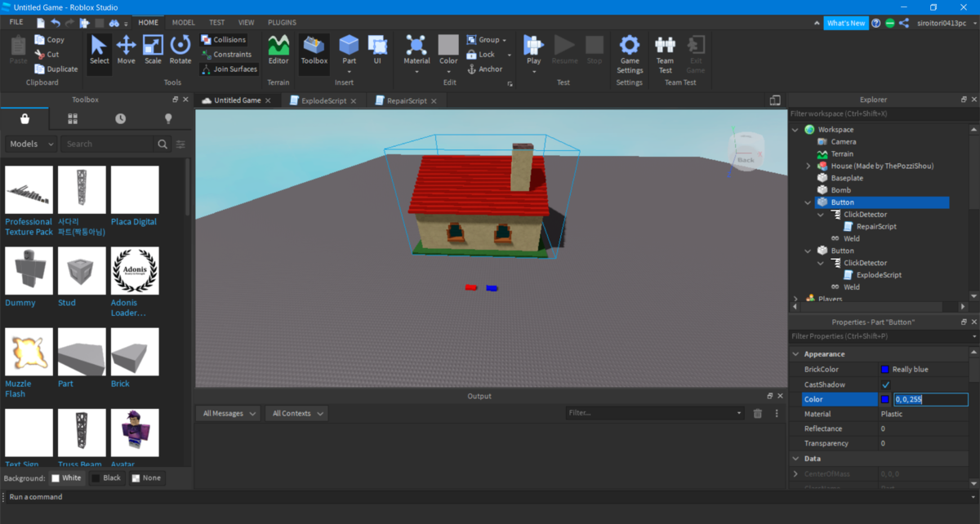Collapse the Data properties section
980x524 pixels.
pos(796,459)
